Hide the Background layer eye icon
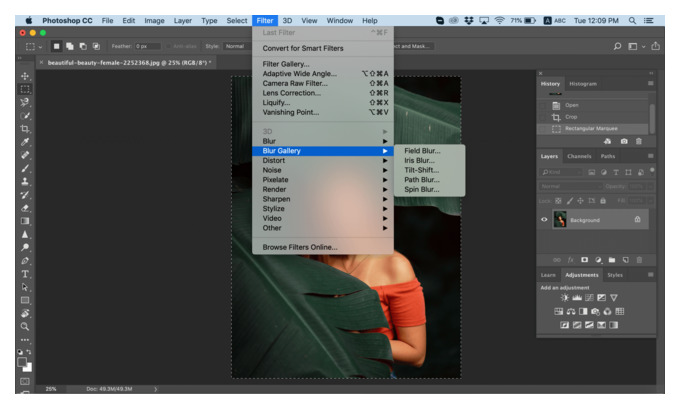 pos(544,219)
